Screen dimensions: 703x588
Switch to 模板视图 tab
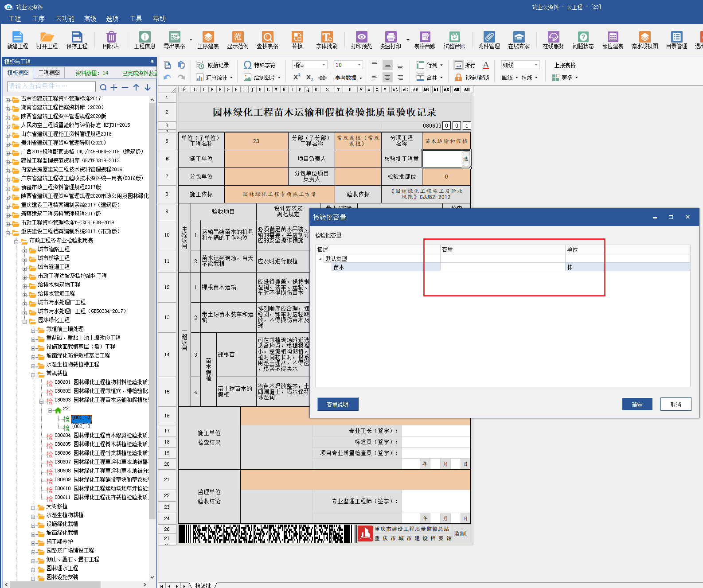(x=18, y=73)
